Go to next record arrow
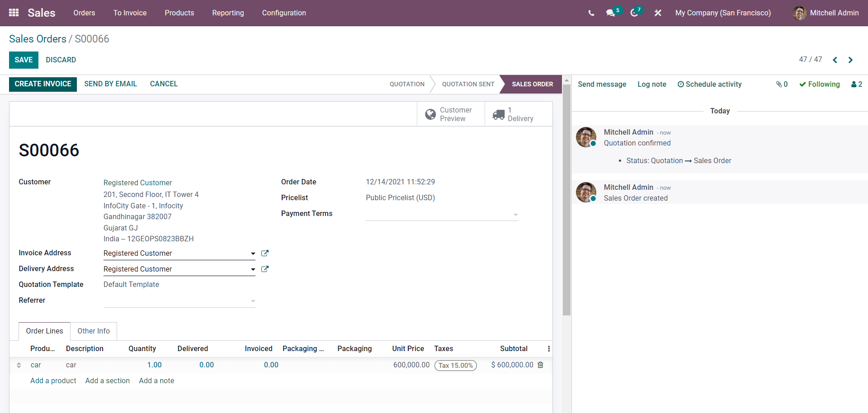The image size is (868, 413). [x=850, y=60]
